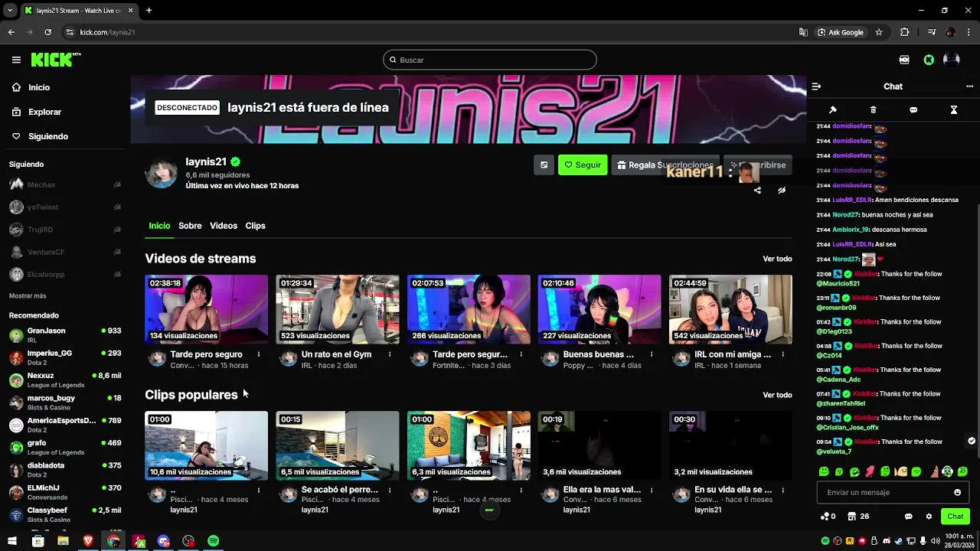This screenshot has height=551, width=980.
Task: Click Regala Suscripciones button
Action: pos(665,165)
